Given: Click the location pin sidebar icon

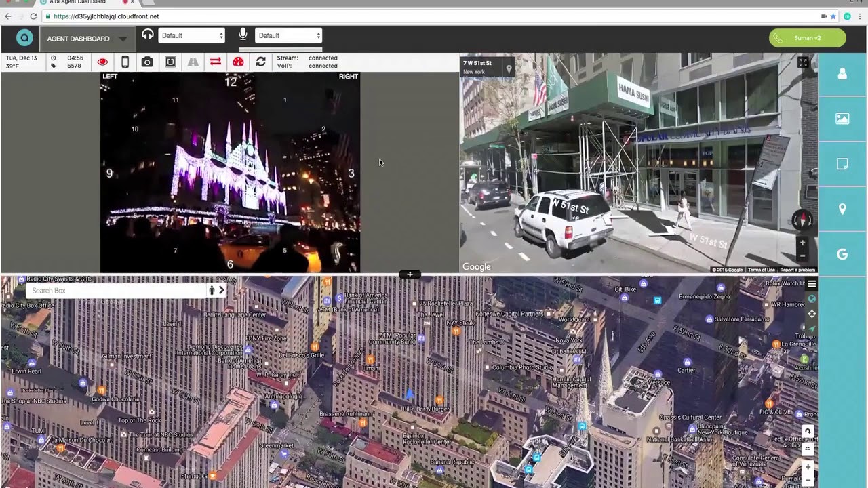Looking at the screenshot, I should tap(842, 209).
